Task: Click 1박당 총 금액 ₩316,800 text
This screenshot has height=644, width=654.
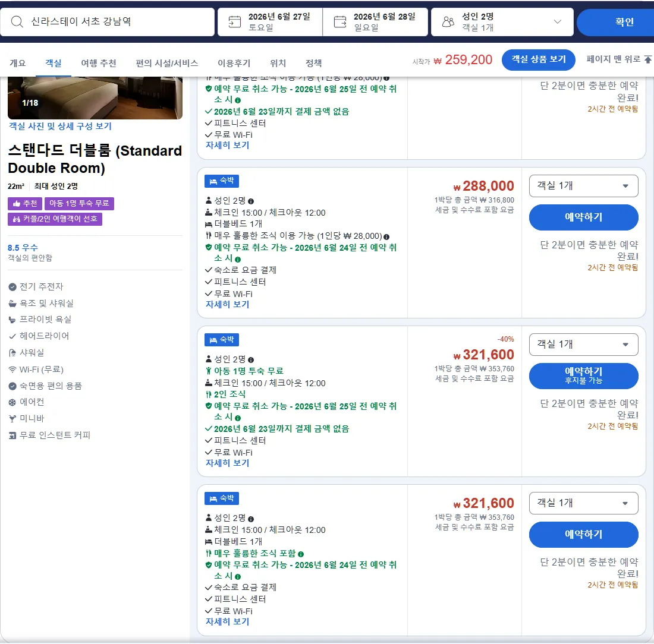Action: pos(474,200)
